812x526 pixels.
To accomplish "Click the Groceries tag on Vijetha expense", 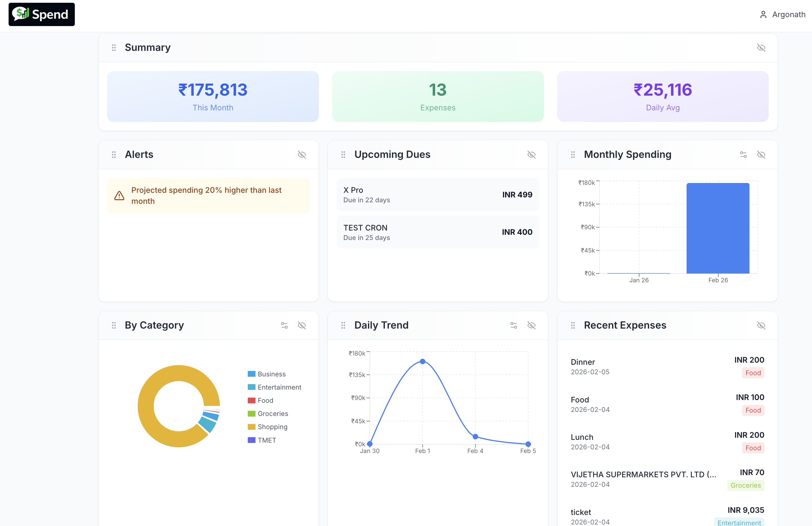I will pos(745,486).
